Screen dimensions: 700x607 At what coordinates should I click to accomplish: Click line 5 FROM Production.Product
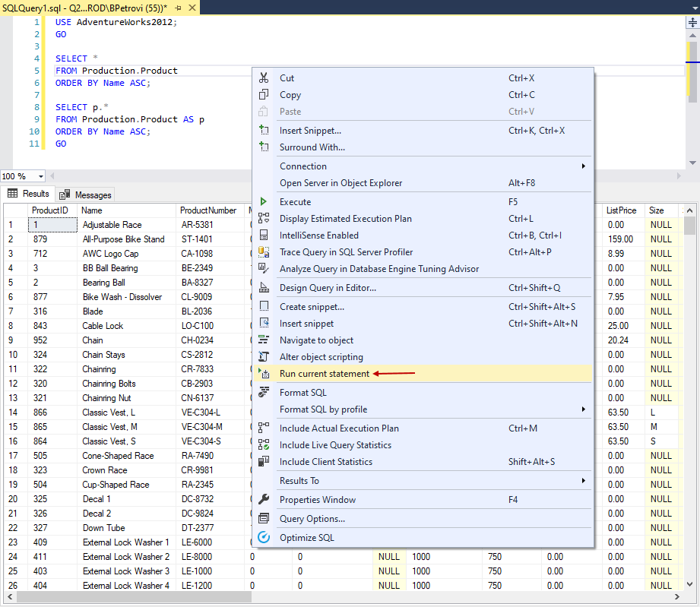point(116,71)
